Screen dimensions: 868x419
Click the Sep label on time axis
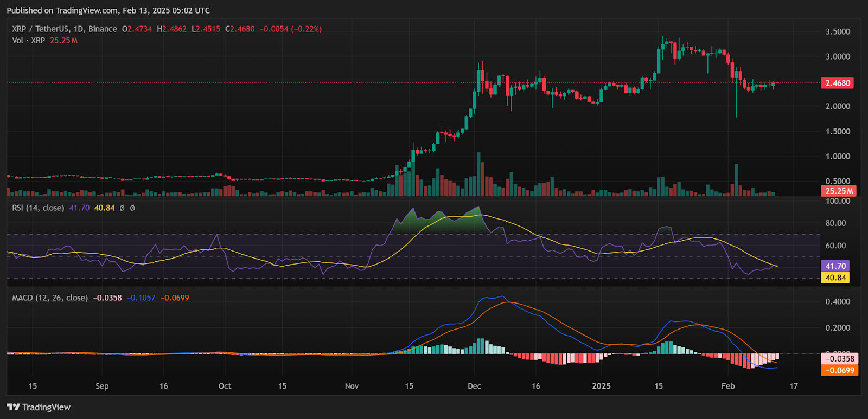(102, 386)
